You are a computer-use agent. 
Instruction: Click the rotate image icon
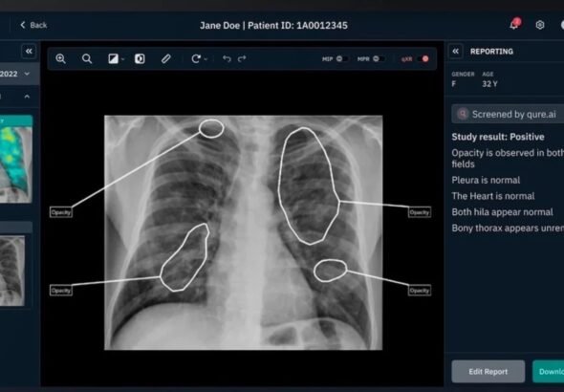click(x=196, y=58)
